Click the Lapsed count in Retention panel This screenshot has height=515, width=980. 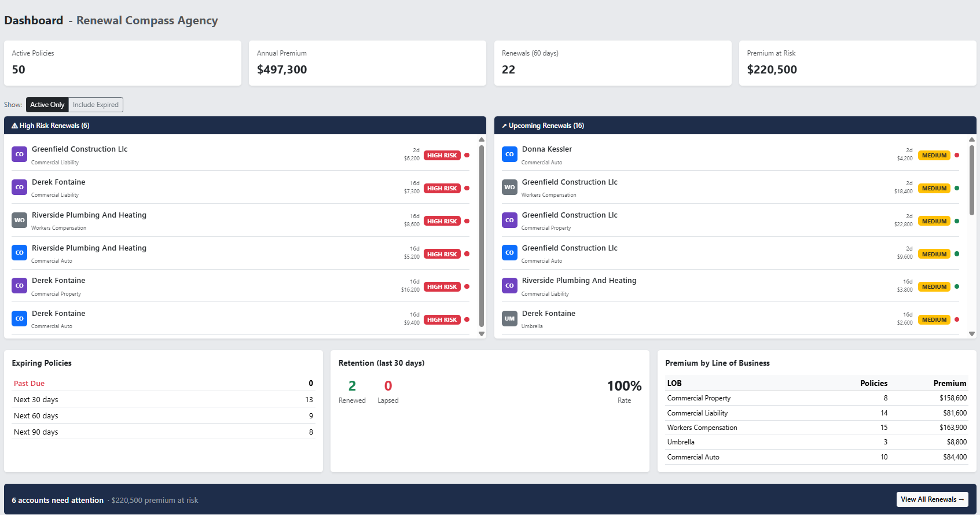(388, 386)
